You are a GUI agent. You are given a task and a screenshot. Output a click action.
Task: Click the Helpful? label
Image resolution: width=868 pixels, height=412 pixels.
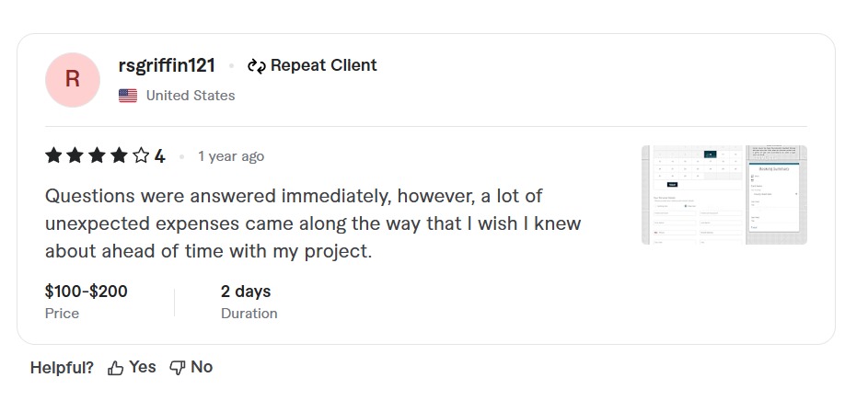[62, 368]
